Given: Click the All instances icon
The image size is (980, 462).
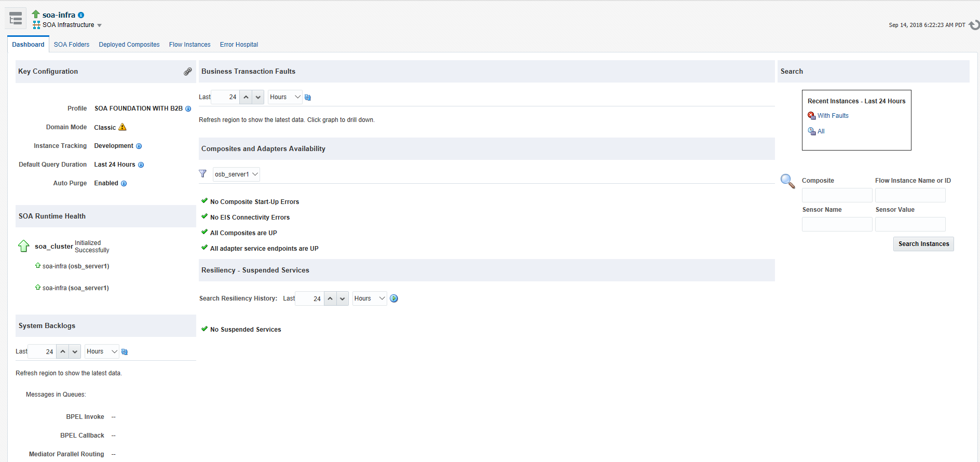Looking at the screenshot, I should click(812, 131).
